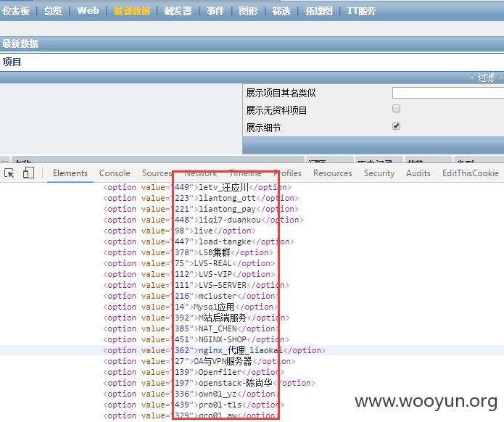The width and height of the screenshot is (504, 422).
Task: Select the M站后端服务 option line
Action: tap(197, 318)
